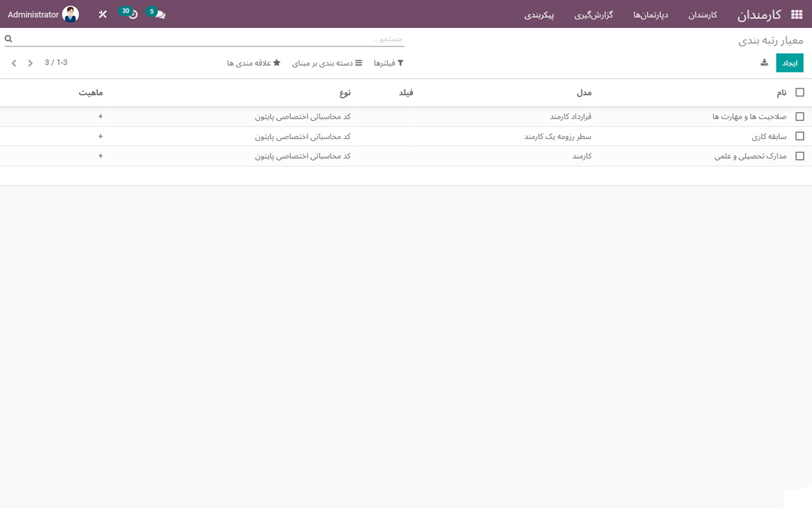
Task: Open the Administrator avatar picture
Action: tap(70, 15)
